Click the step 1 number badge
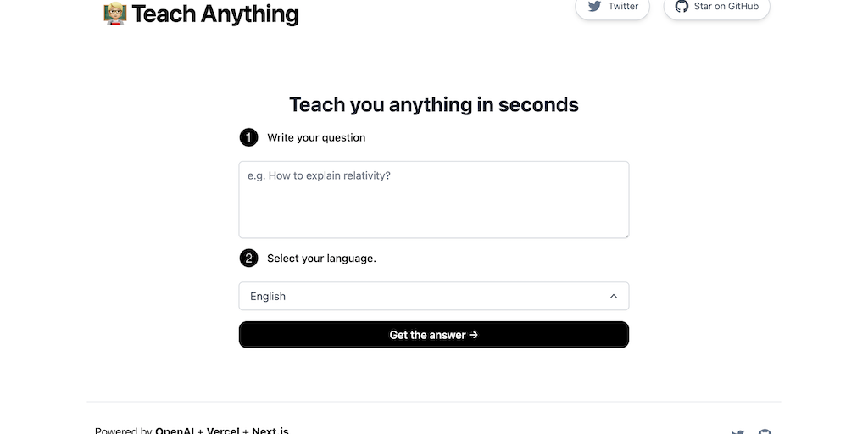 [x=248, y=137]
